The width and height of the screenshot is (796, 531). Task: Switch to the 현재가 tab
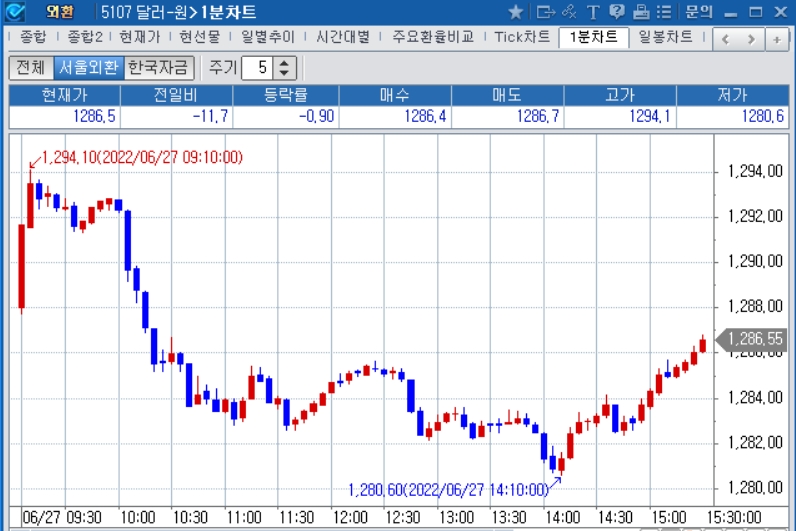pos(139,37)
